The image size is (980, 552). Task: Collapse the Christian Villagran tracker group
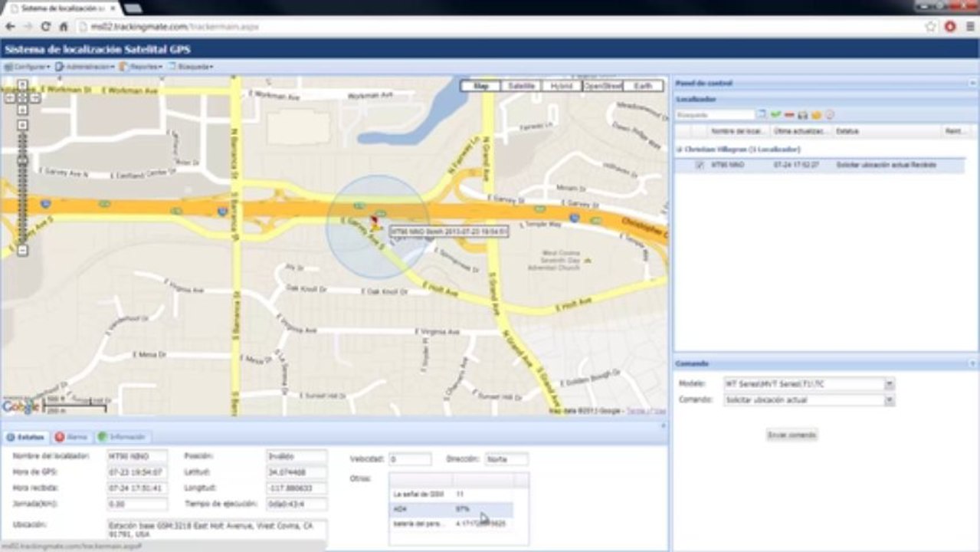click(679, 149)
